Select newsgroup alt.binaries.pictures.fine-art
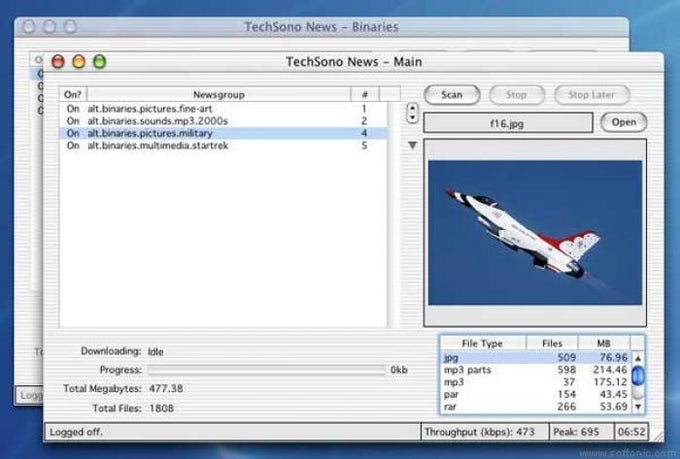This screenshot has width=680, height=459. 223,108
